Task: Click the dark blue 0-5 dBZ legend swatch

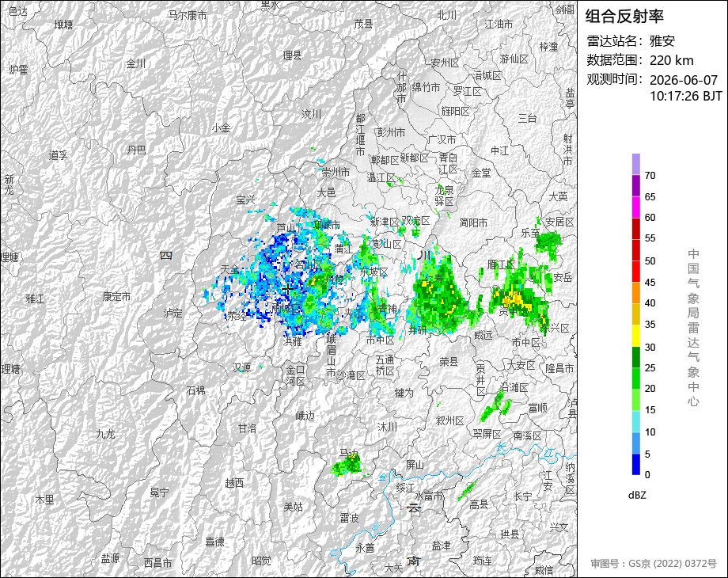Action: tap(635, 464)
